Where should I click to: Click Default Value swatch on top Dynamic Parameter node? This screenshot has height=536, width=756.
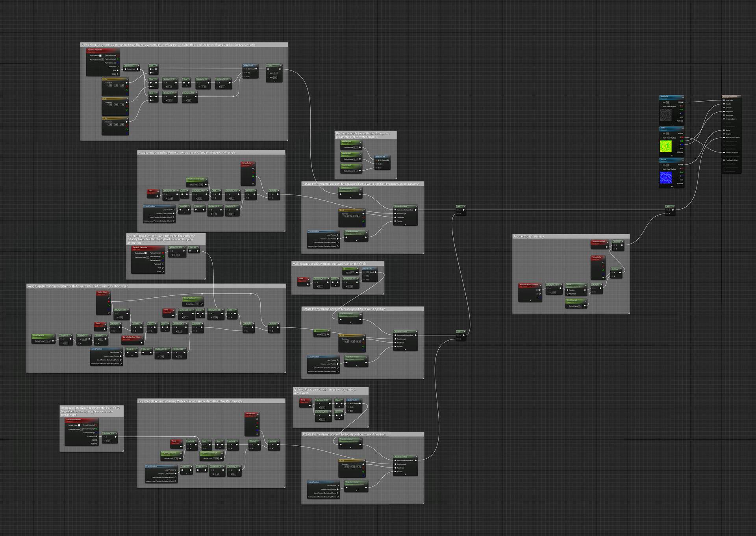100,56
